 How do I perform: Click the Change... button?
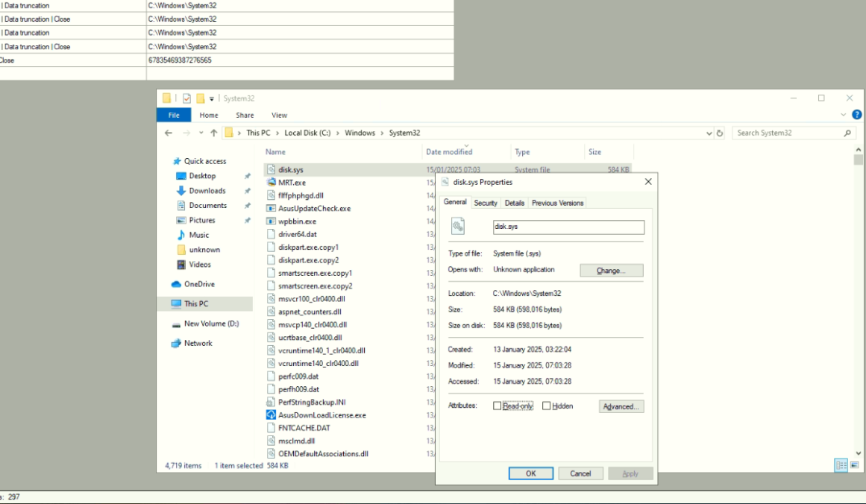tap(612, 271)
